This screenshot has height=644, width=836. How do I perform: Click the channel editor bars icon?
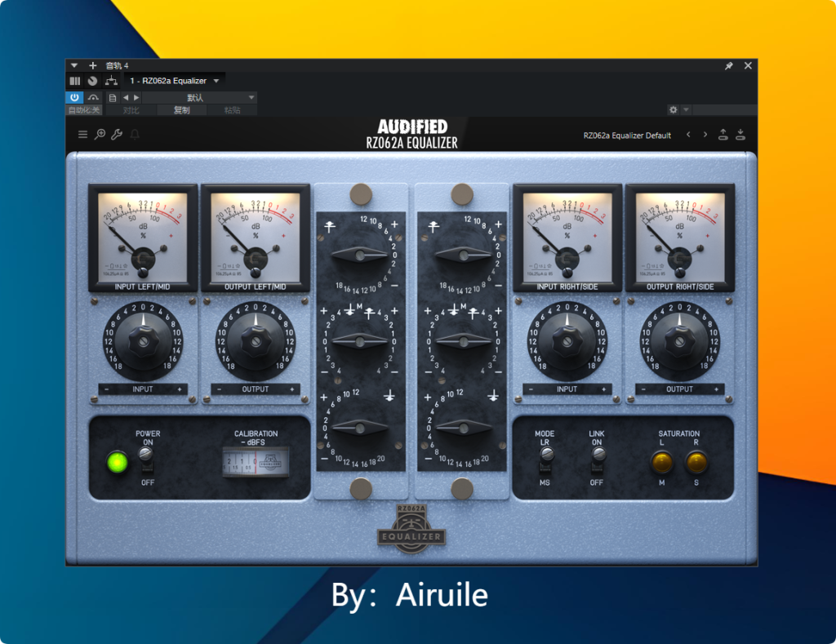(75, 81)
